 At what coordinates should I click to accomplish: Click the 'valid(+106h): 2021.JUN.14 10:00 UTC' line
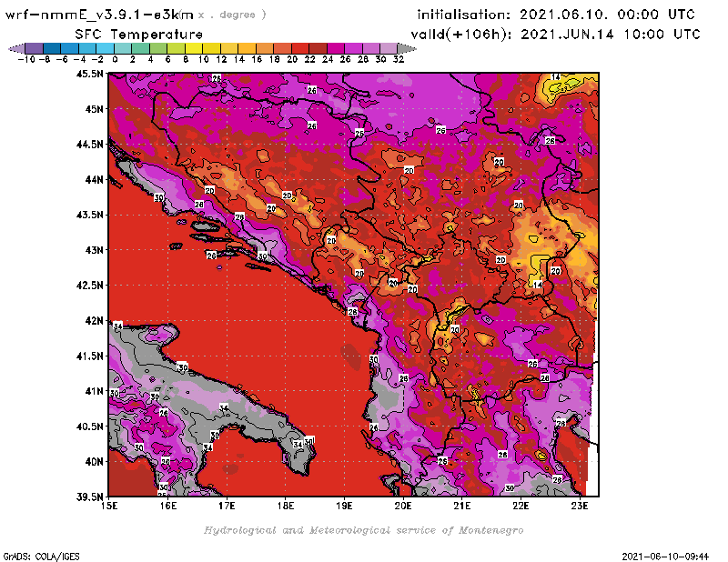(x=555, y=35)
